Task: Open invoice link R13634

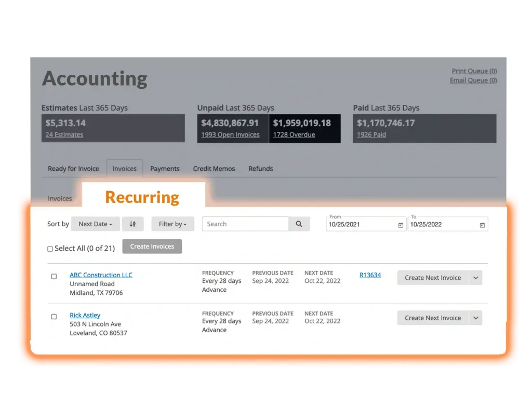Action: tap(370, 275)
